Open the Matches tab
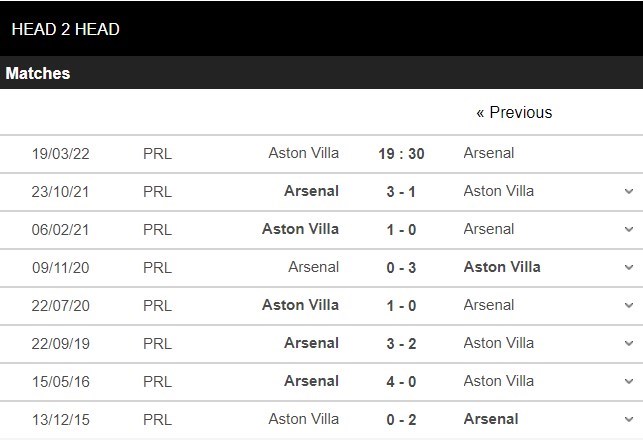 tap(38, 73)
